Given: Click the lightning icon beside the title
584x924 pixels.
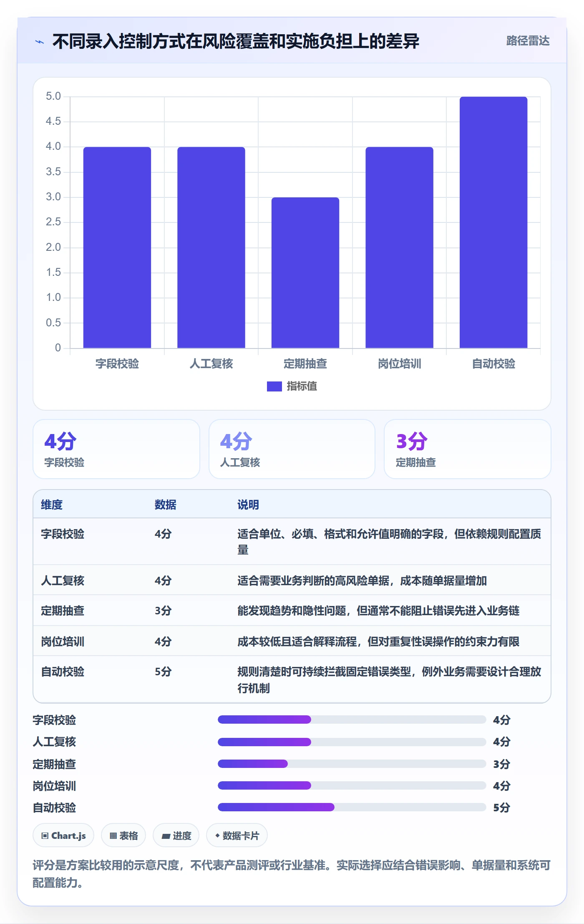Looking at the screenshot, I should coord(40,42).
